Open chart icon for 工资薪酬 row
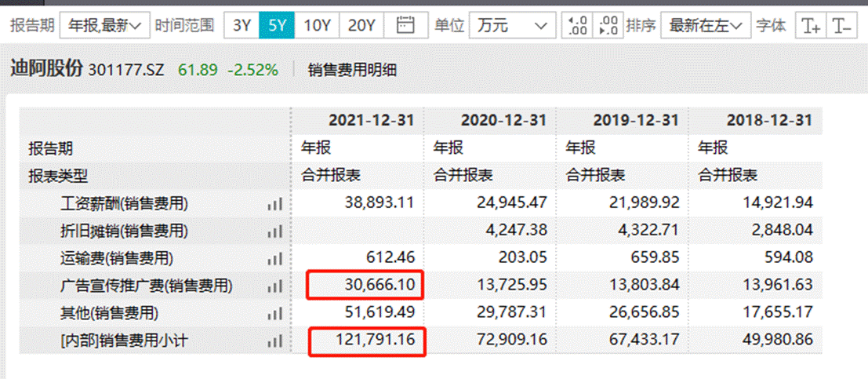 coord(274,204)
